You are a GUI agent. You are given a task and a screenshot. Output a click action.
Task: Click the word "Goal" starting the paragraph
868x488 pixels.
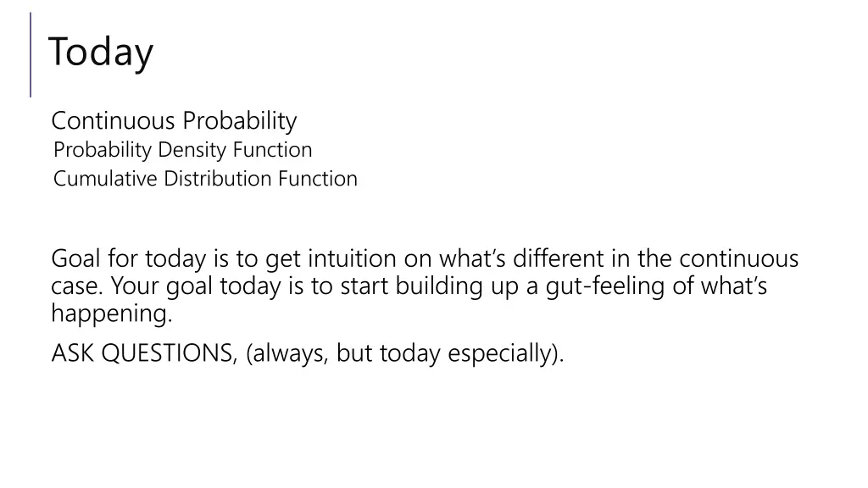[x=75, y=258]
